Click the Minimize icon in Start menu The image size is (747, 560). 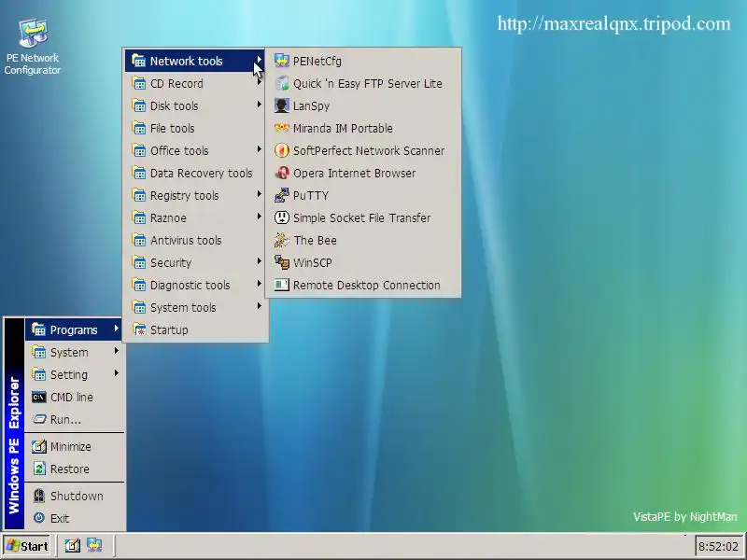[38, 446]
